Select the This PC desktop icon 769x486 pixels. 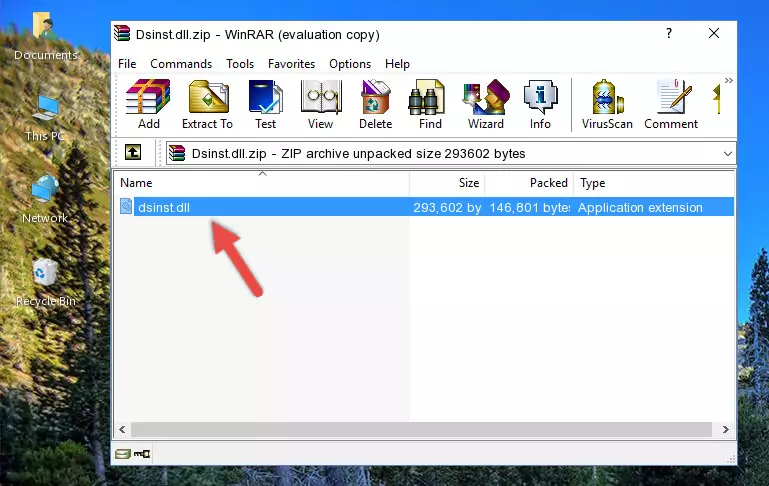(45, 118)
